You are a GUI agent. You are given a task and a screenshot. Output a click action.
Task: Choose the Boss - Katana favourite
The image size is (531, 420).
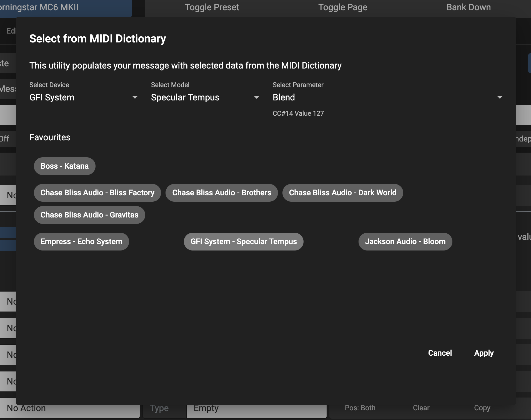pos(64,166)
